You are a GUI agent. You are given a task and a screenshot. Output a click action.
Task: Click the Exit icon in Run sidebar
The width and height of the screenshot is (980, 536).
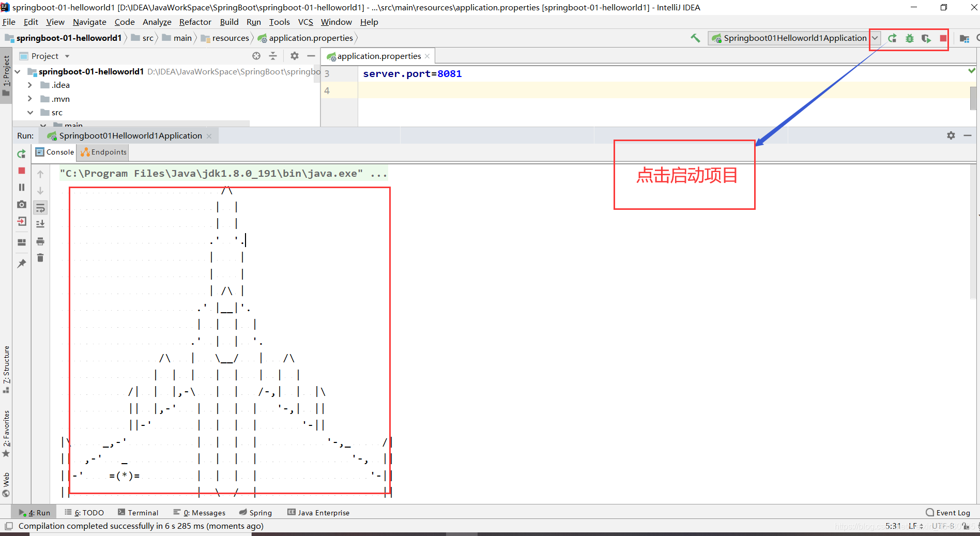click(x=22, y=221)
